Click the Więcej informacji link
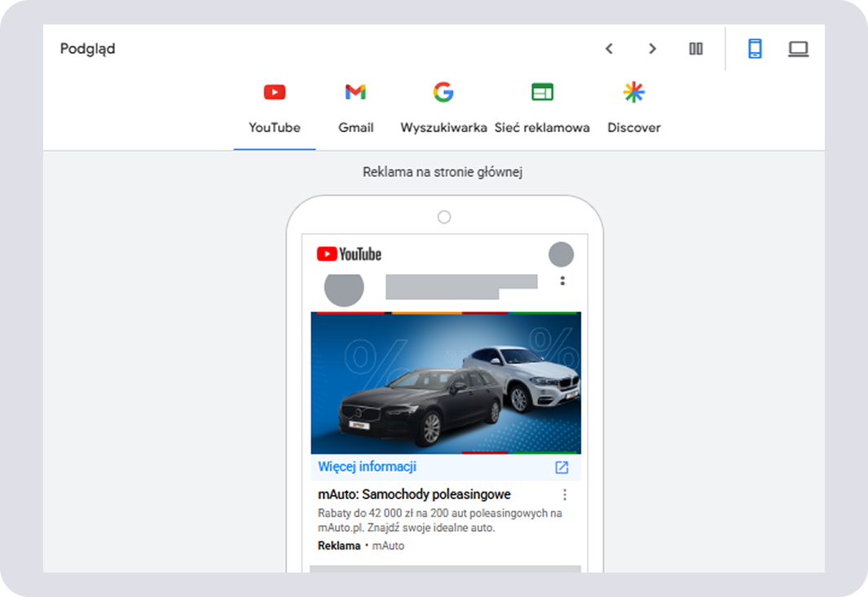This screenshot has width=868, height=597. (368, 467)
